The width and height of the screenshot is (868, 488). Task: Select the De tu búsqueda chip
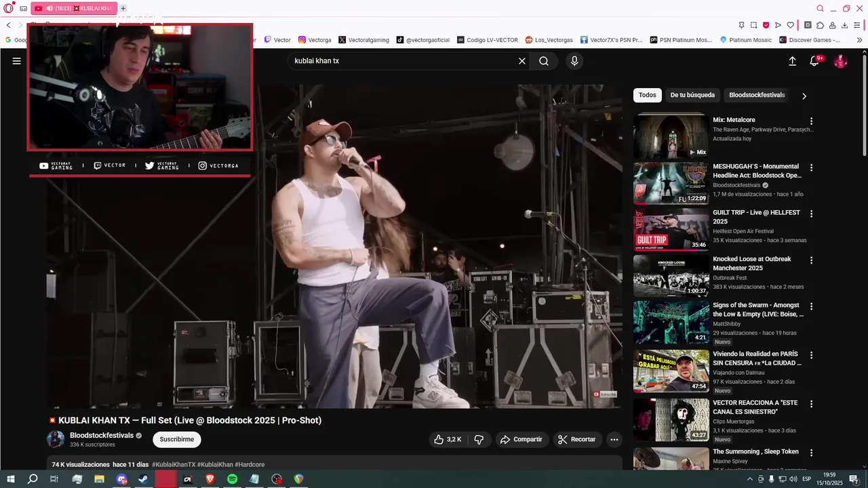pyautogui.click(x=692, y=95)
